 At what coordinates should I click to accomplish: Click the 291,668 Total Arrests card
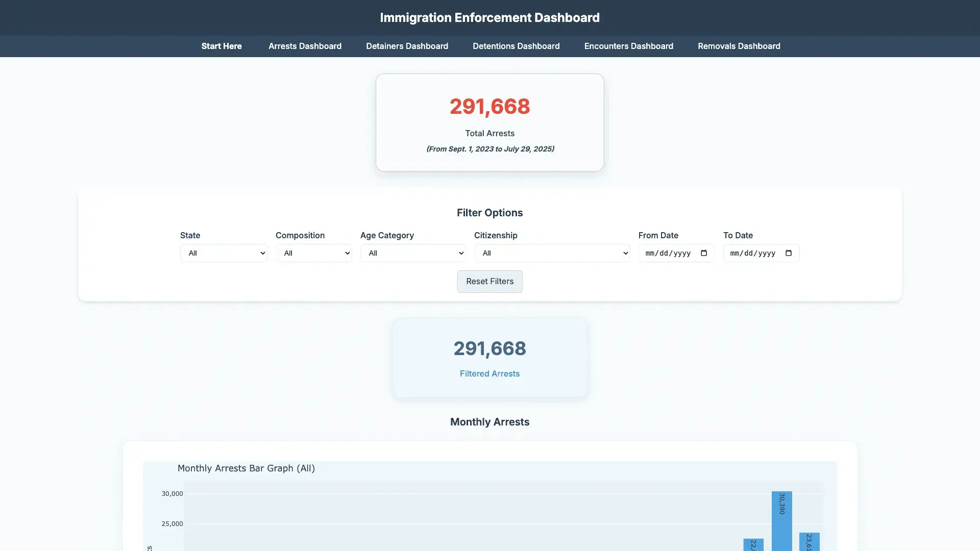pyautogui.click(x=489, y=122)
